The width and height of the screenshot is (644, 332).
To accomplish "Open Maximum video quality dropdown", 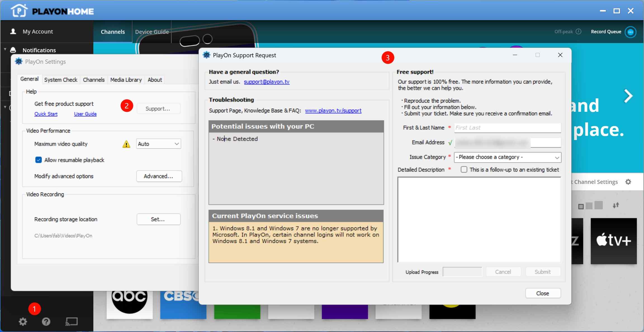I will pyautogui.click(x=158, y=144).
